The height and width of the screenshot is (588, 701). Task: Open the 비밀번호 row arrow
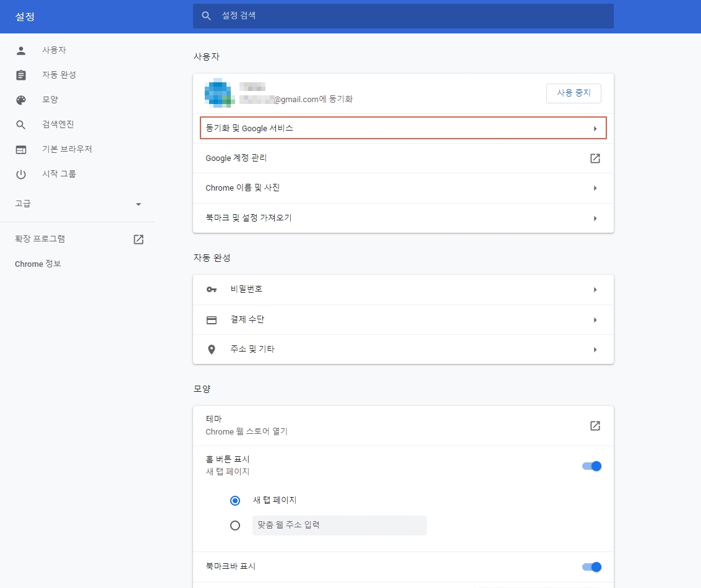(x=595, y=290)
